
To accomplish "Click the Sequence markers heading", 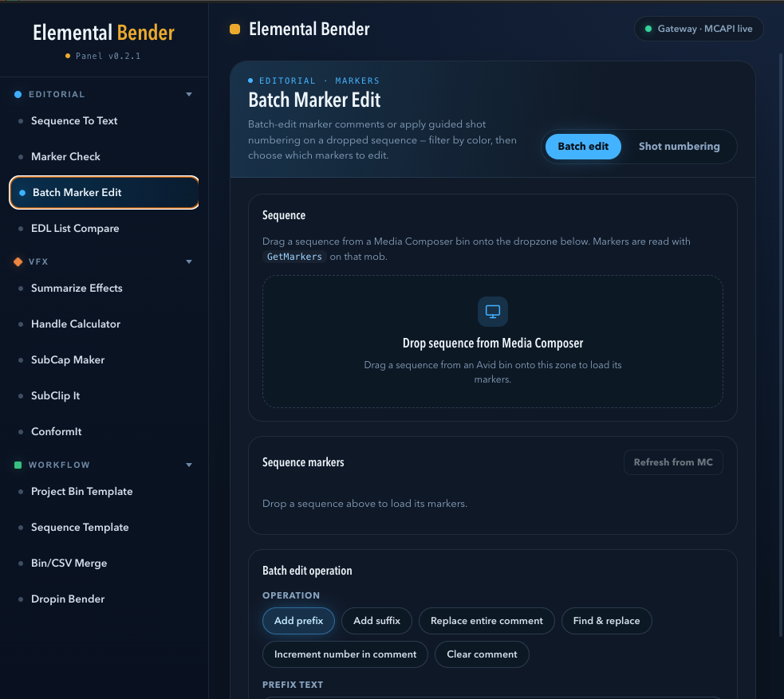I will pyautogui.click(x=303, y=462).
